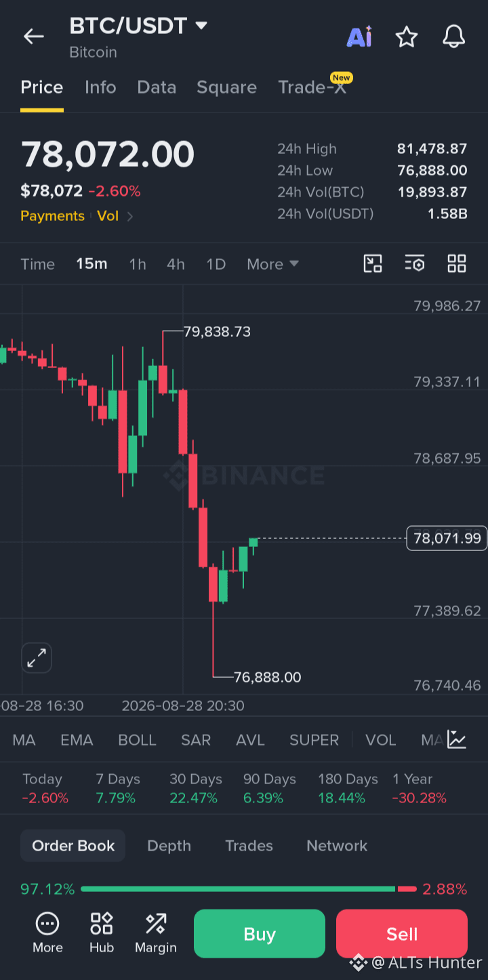This screenshot has height=980, width=488.
Task: Toggle the MA indicator
Action: pyautogui.click(x=24, y=740)
